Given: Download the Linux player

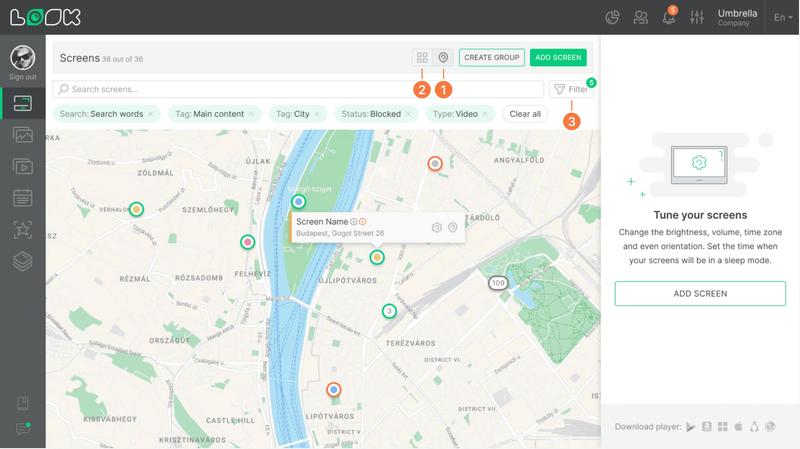Looking at the screenshot, I should (754, 427).
